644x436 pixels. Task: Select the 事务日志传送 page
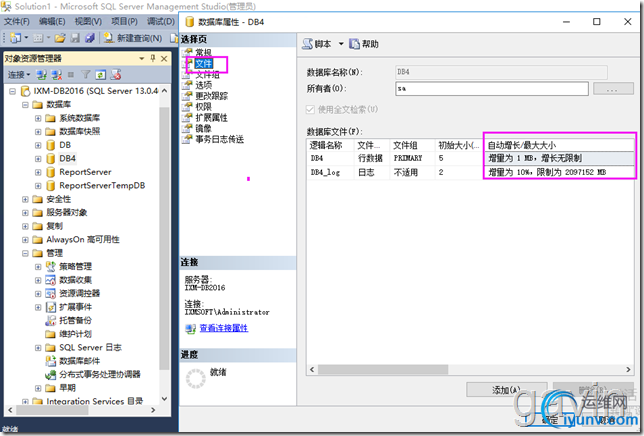tap(219, 139)
